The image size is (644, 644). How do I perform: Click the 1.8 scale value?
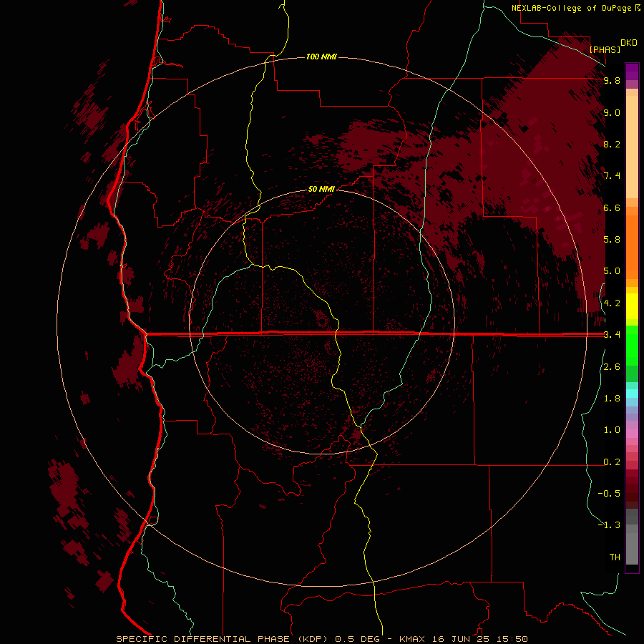tap(612, 399)
